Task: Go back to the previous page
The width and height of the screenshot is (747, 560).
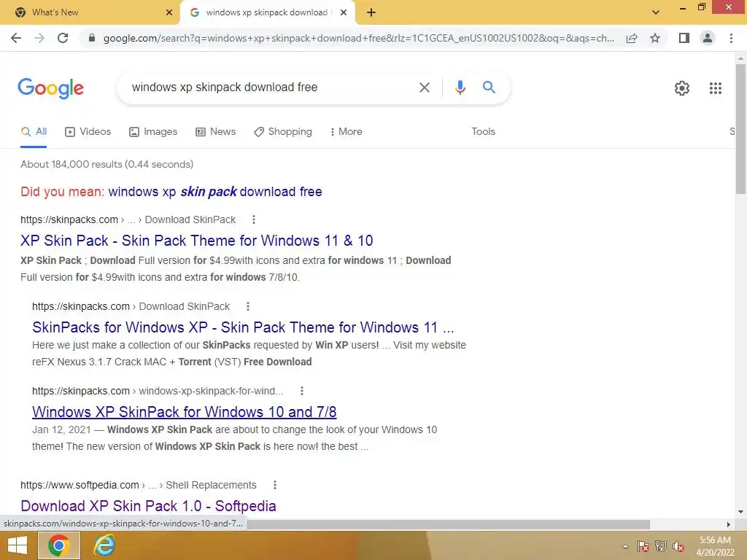Action: 16,38
